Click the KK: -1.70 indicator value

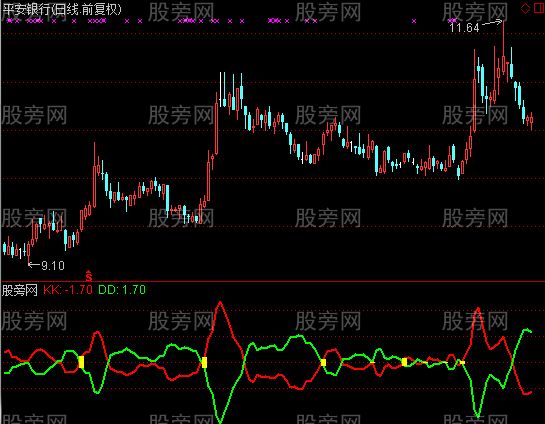[68, 290]
